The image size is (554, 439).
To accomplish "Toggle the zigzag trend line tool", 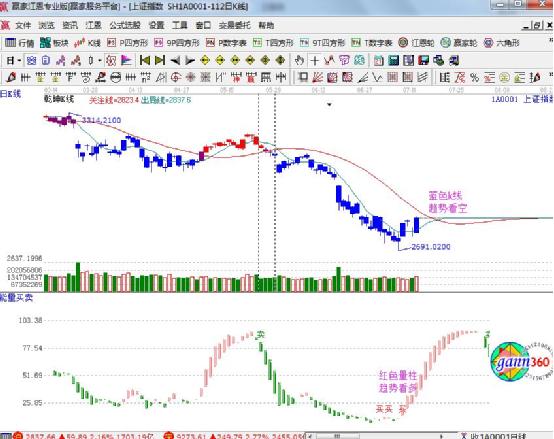I will point(377,77).
